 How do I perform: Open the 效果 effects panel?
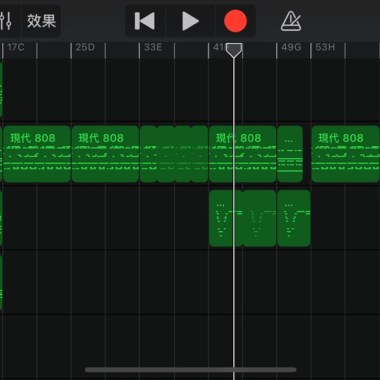pos(41,21)
